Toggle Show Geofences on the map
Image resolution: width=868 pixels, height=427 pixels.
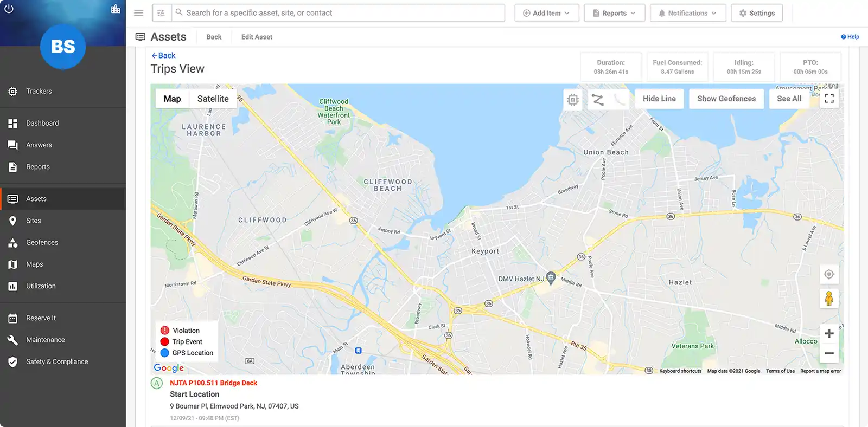tap(726, 99)
